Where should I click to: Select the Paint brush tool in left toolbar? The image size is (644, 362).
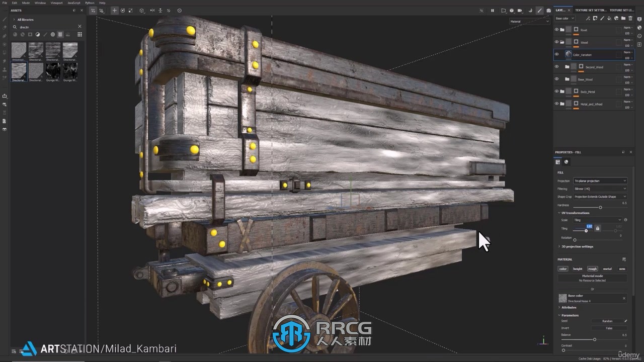[5, 19]
